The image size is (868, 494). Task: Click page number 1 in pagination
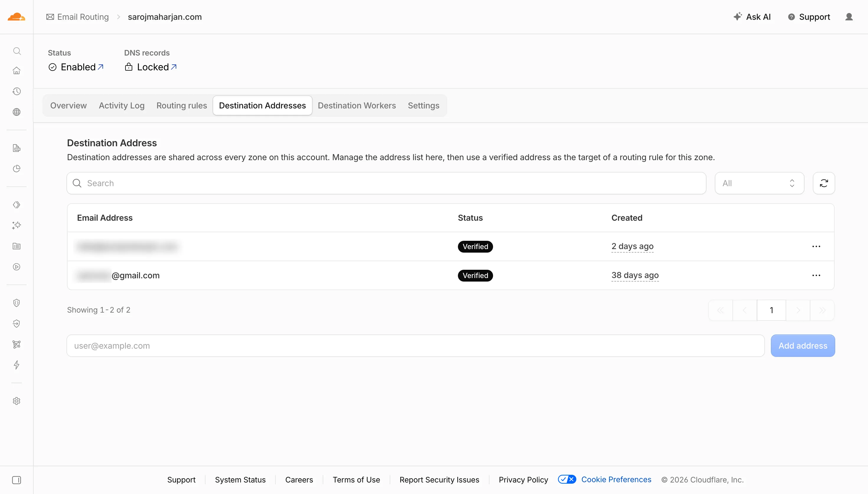pos(771,310)
